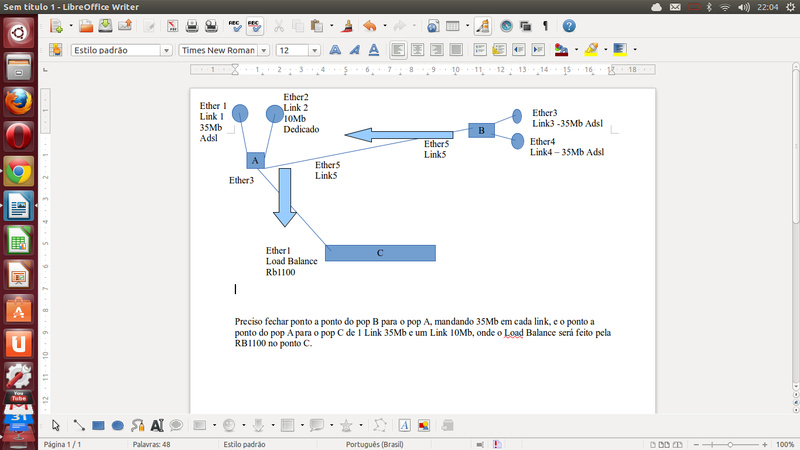Click the Página 1 / 1 status field
The height and width of the screenshot is (450, 800).
tap(62, 443)
